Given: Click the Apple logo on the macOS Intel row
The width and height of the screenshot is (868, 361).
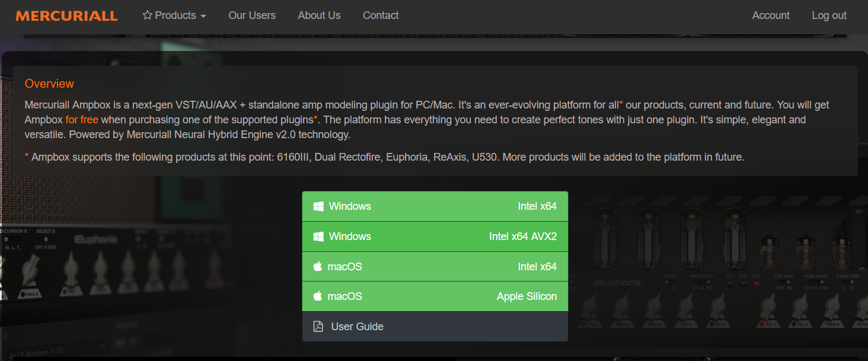Looking at the screenshot, I should point(318,266).
